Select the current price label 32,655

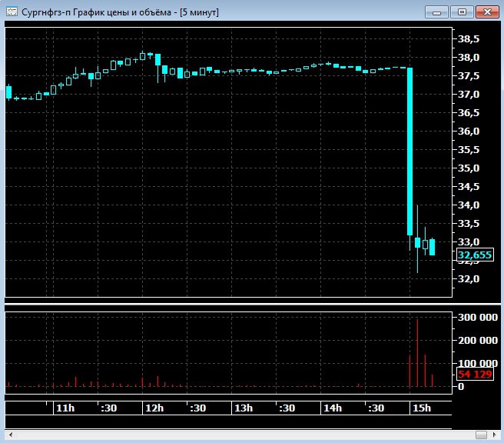475,255
